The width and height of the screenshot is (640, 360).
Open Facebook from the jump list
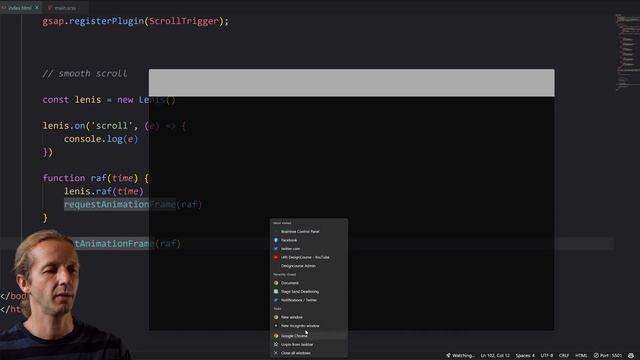pyautogui.click(x=289, y=240)
